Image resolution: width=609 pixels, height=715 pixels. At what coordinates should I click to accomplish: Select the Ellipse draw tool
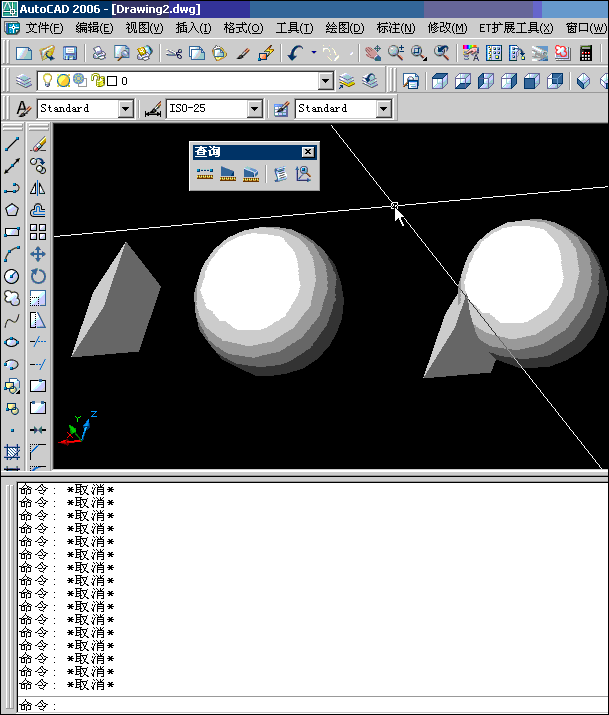pyautogui.click(x=12, y=342)
